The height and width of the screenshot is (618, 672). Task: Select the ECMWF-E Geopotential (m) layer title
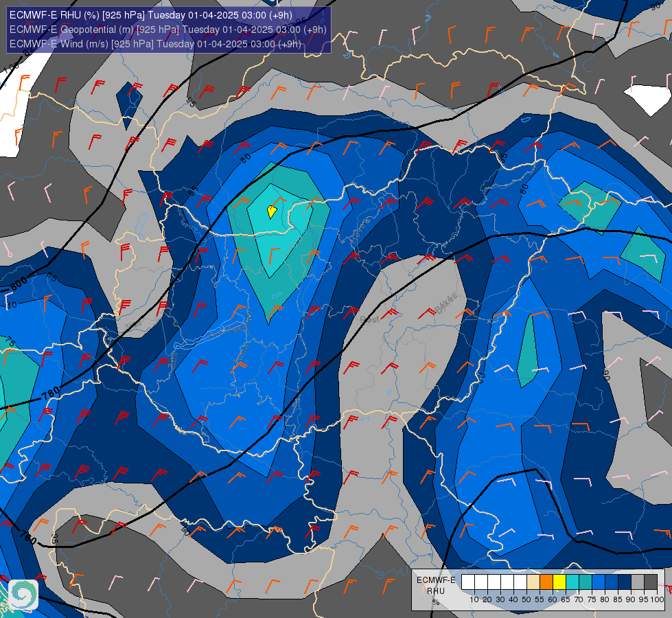click(x=168, y=30)
